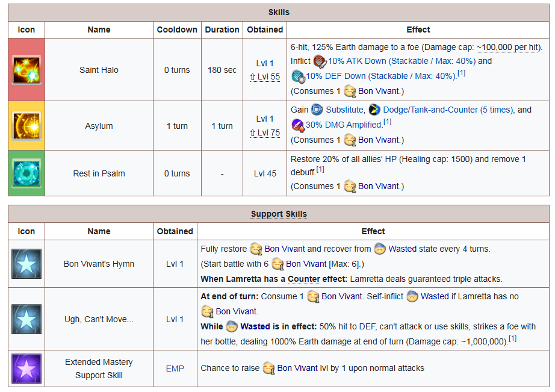This screenshot has width=555, height=392.
Task: Click the Rest in Psalm skill icon
Action: 26,173
